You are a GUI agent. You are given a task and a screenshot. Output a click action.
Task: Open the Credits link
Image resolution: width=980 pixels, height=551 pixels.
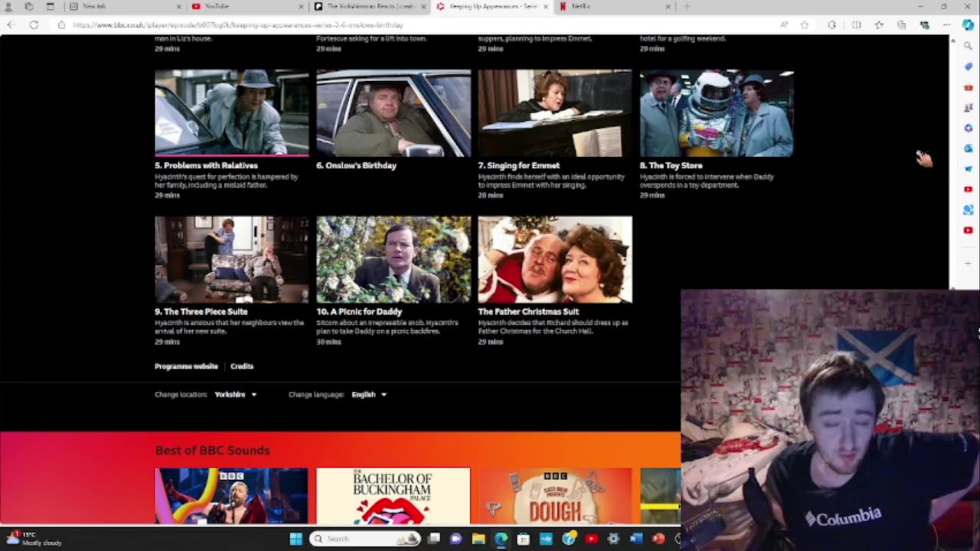[x=242, y=367]
